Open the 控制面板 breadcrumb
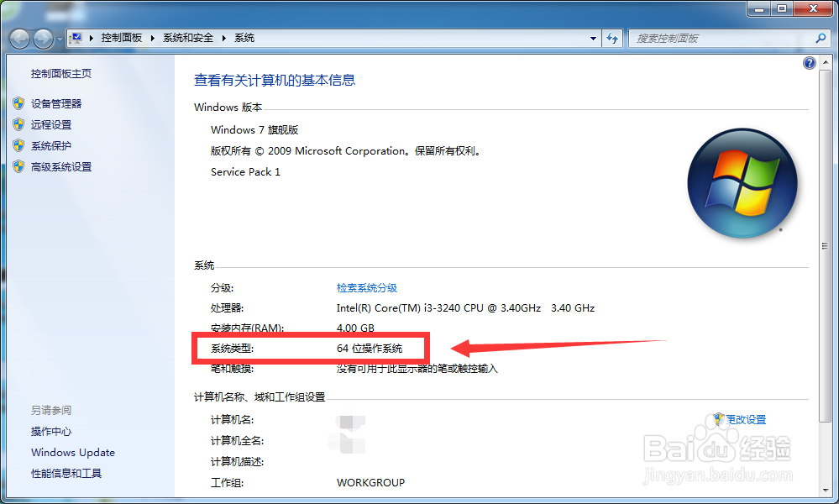839x504 pixels. click(122, 38)
